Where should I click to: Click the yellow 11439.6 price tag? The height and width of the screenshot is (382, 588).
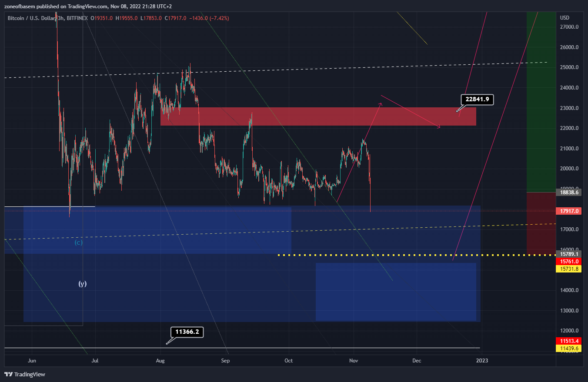(569, 348)
